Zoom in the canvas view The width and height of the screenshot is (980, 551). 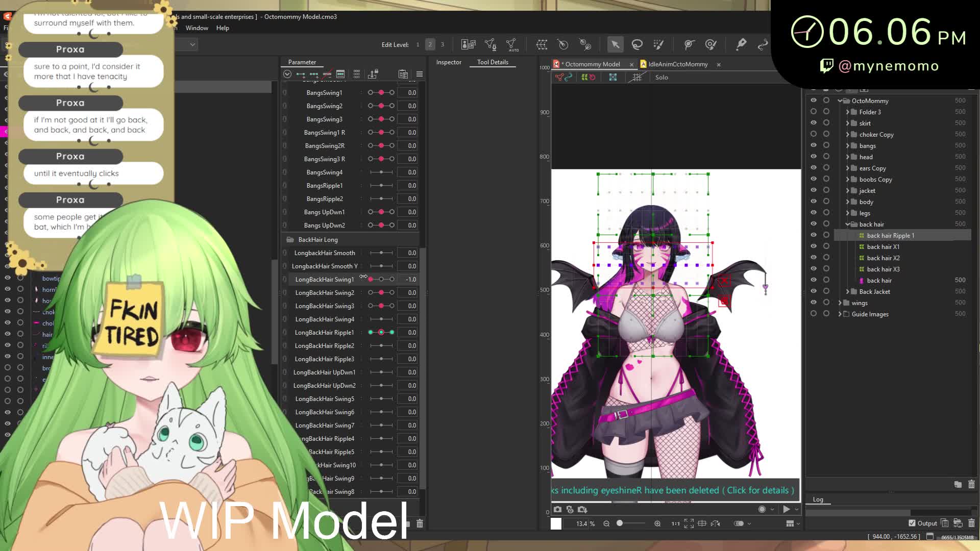657,523
